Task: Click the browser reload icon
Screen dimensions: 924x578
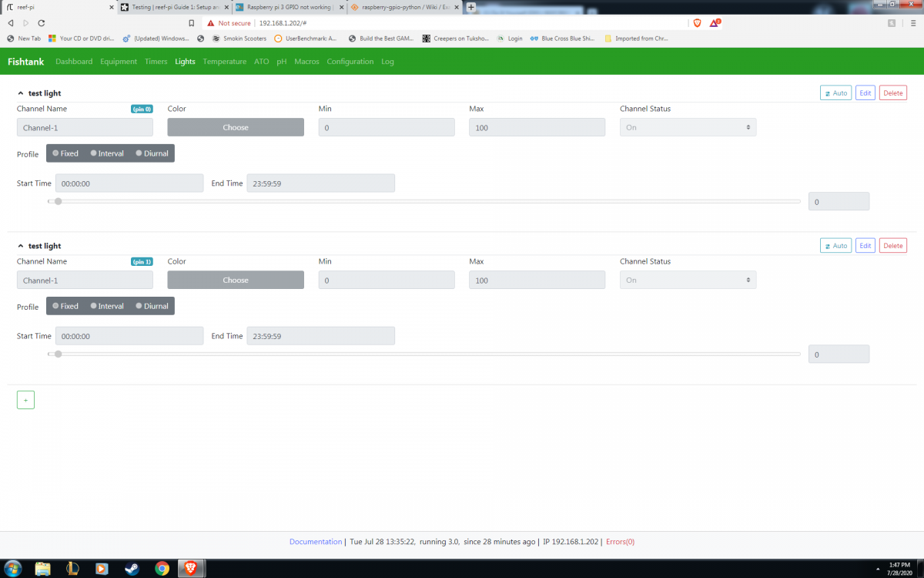Action: (41, 23)
